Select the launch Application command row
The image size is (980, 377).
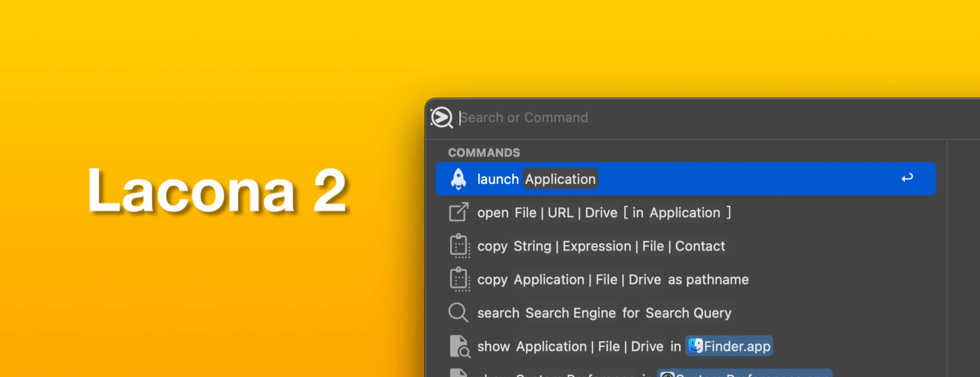point(685,179)
